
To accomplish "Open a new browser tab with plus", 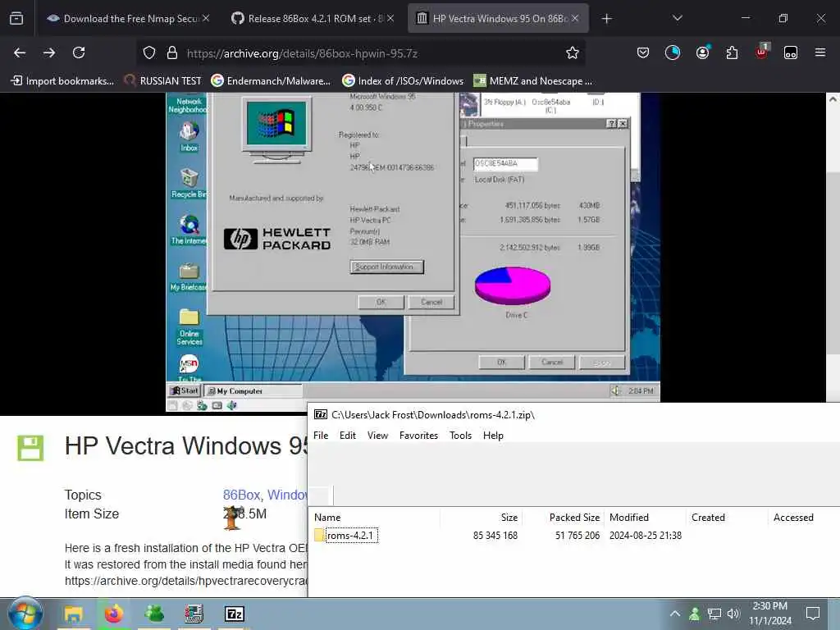I will pyautogui.click(x=606, y=19).
